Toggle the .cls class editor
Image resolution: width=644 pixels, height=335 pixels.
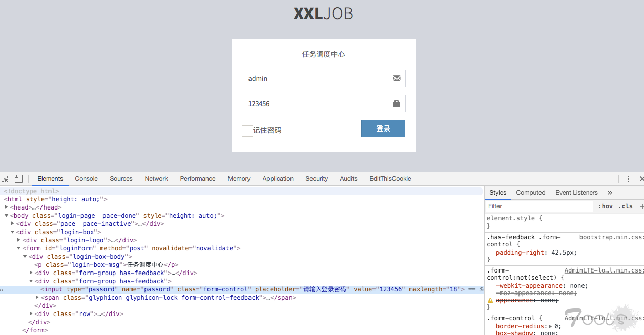tap(626, 206)
